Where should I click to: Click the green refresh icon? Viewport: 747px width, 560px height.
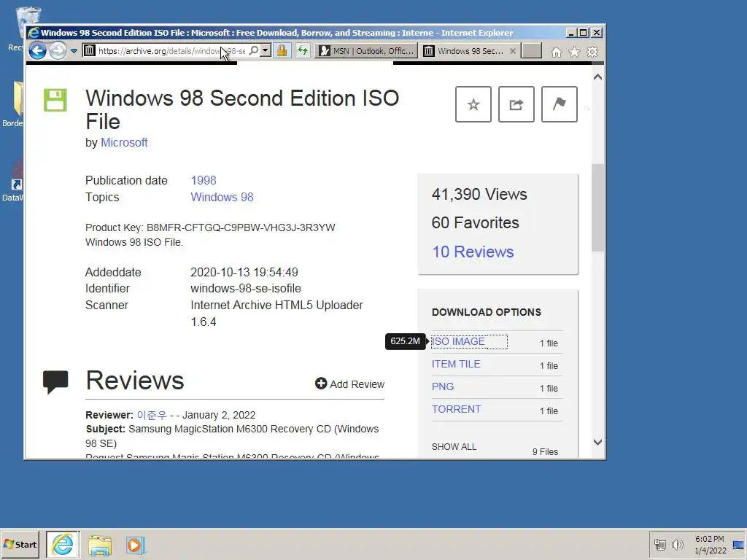303,50
